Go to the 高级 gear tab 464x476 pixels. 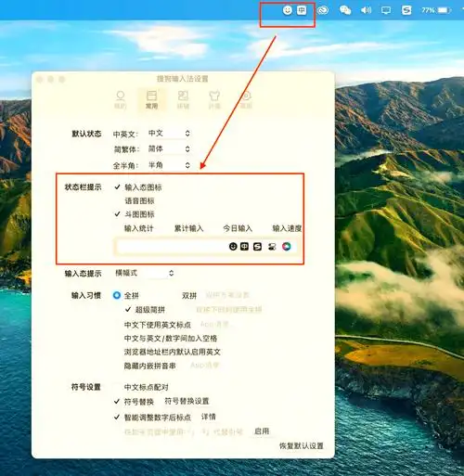click(246, 100)
